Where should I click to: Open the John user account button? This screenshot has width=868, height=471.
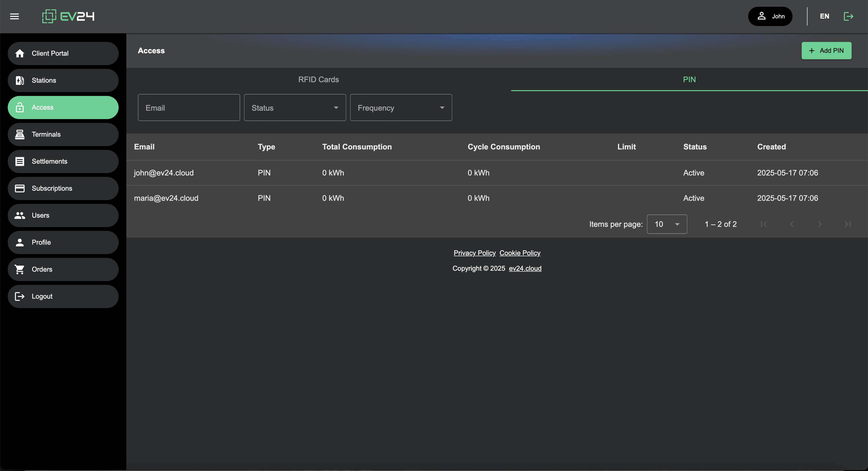point(770,16)
